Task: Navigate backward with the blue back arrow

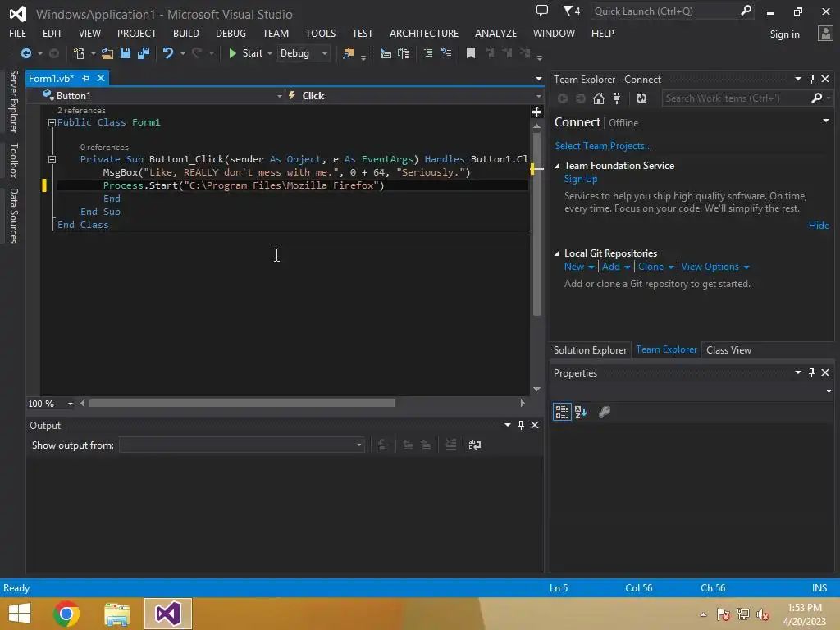Action: click(x=25, y=53)
